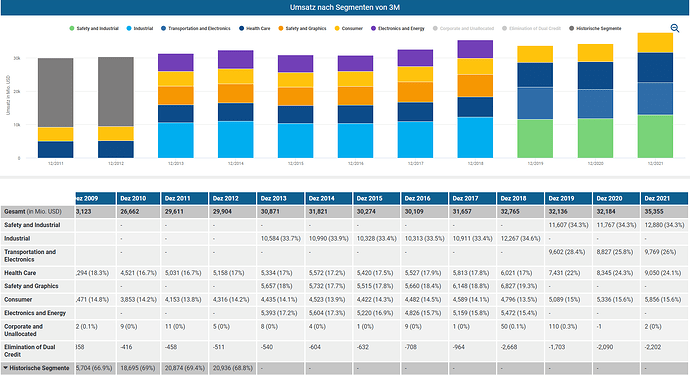Image resolution: width=690 pixels, height=375 pixels.
Task: Select the Dez 2021 column header
Action: click(664, 198)
